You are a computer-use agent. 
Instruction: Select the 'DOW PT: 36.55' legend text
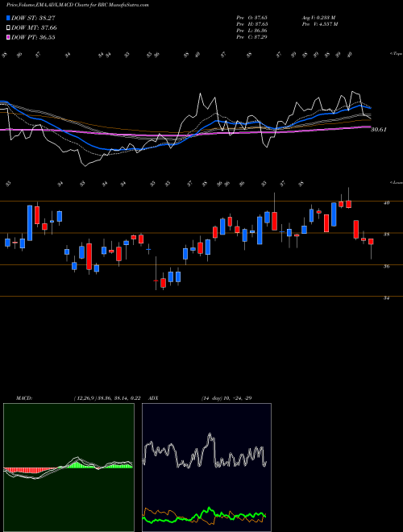(33, 37)
